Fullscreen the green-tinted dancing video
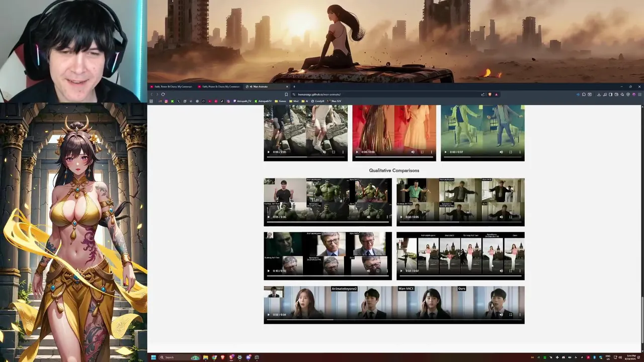Image resolution: width=644 pixels, height=362 pixels. pyautogui.click(x=511, y=152)
